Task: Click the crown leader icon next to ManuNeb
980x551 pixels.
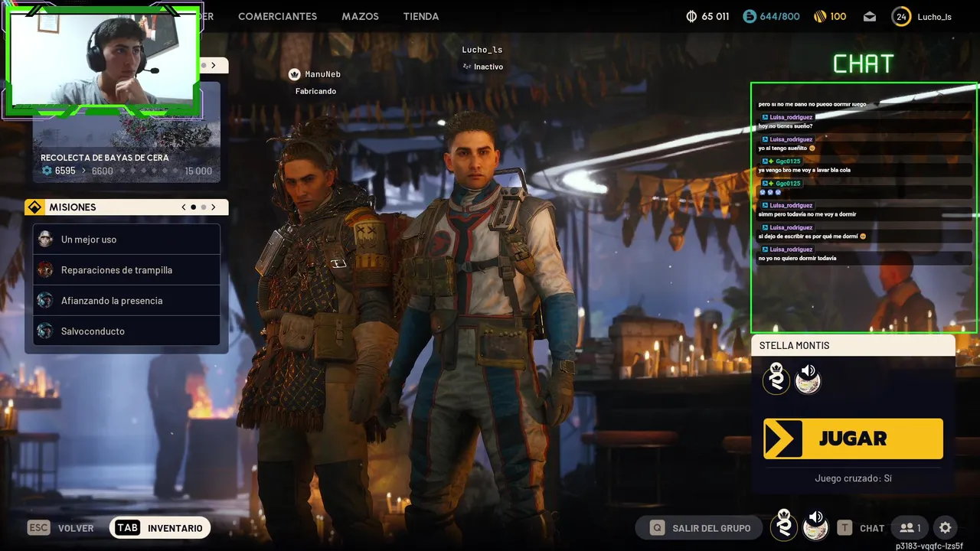Action: (x=294, y=74)
